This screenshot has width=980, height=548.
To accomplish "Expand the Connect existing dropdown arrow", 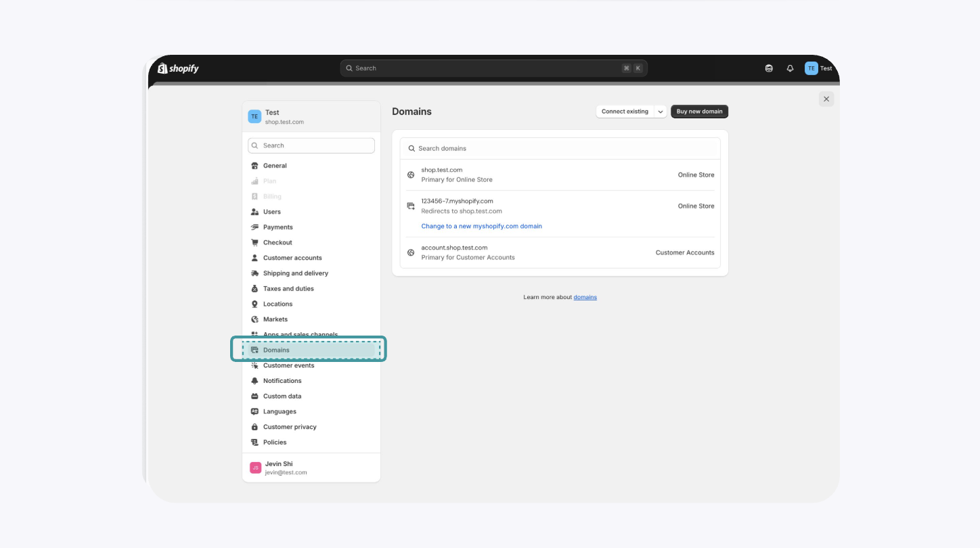I will click(x=661, y=112).
